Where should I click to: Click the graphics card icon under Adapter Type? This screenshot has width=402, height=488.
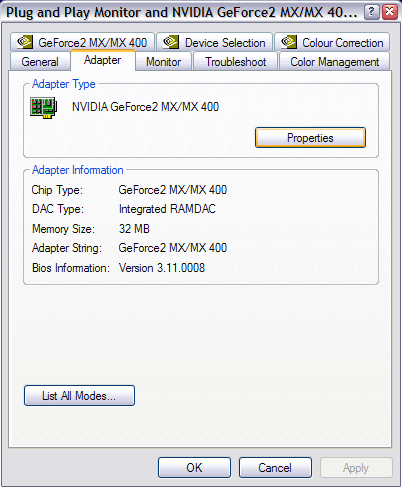pos(44,108)
